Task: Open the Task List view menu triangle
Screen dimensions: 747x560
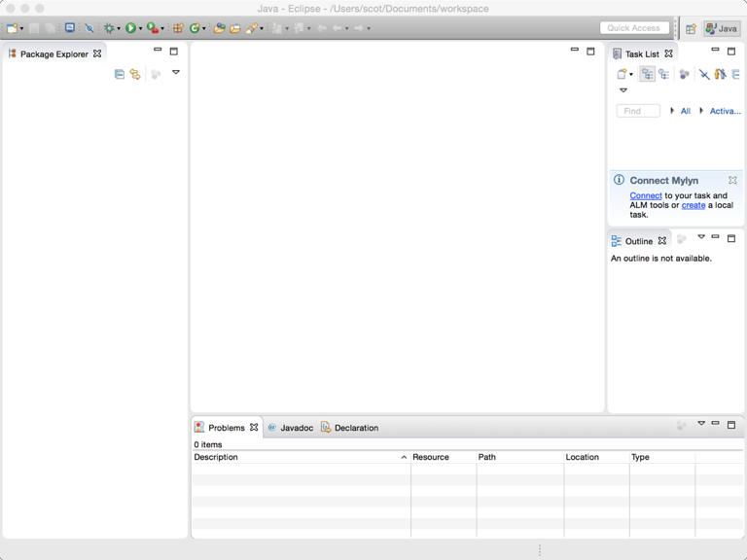Action: [623, 90]
